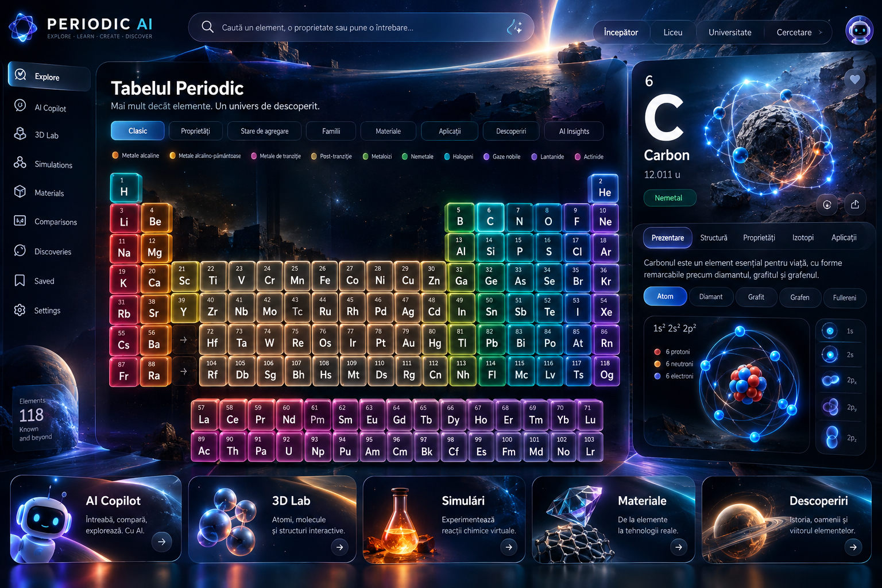This screenshot has height=588, width=882.
Task: Select the 1s orbital icon
Action: point(829,331)
